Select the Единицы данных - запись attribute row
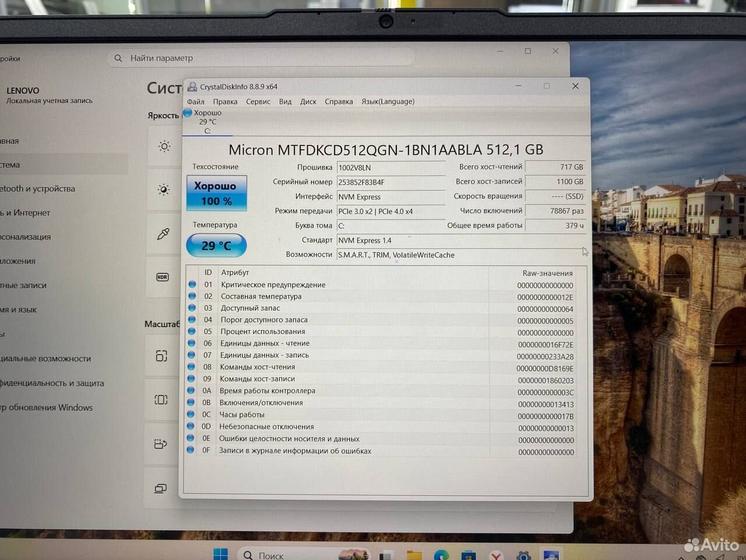746x560 pixels. [381, 355]
